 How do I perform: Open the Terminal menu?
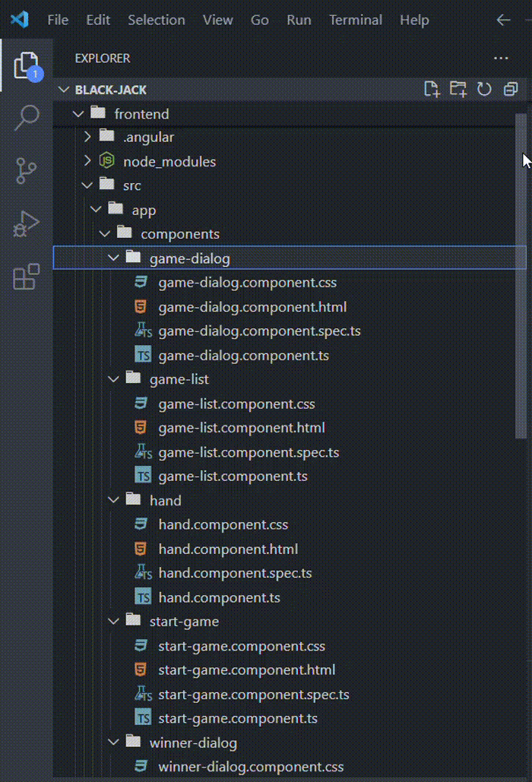pyautogui.click(x=356, y=21)
